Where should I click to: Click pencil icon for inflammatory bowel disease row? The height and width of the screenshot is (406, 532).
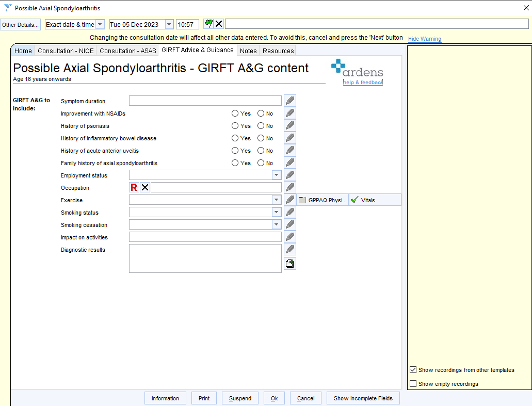(x=290, y=138)
